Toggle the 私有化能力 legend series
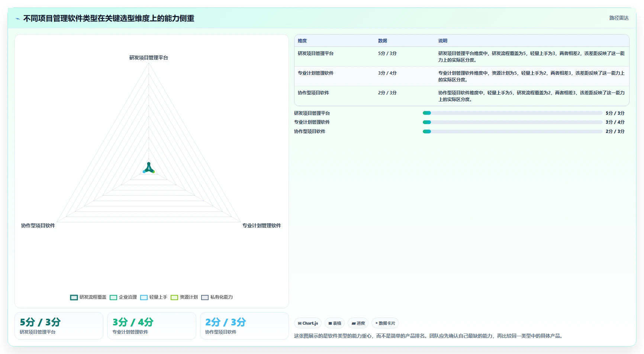644x354 pixels. (x=217, y=297)
